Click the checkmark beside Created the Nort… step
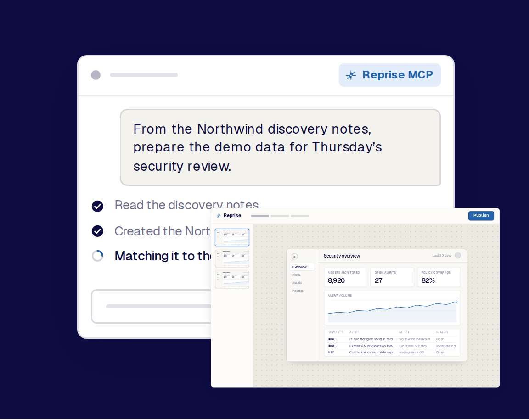 pos(97,231)
